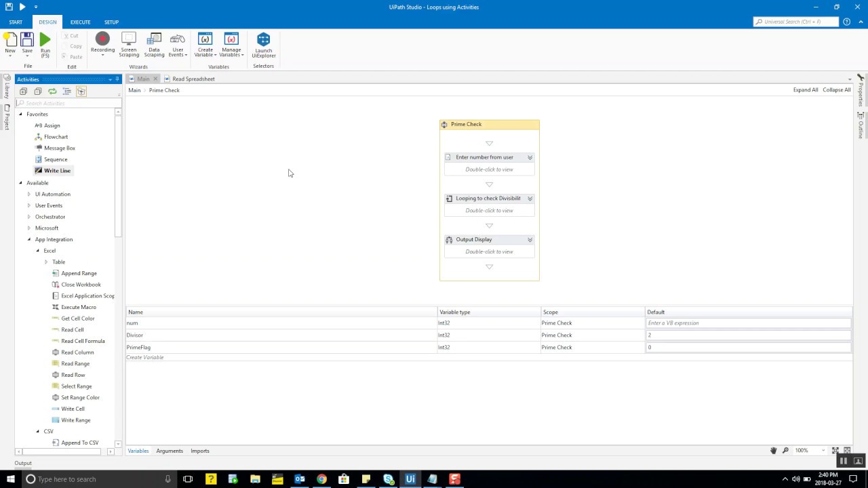Click the New file icon
The width and height of the screenshot is (868, 488).
[10, 44]
